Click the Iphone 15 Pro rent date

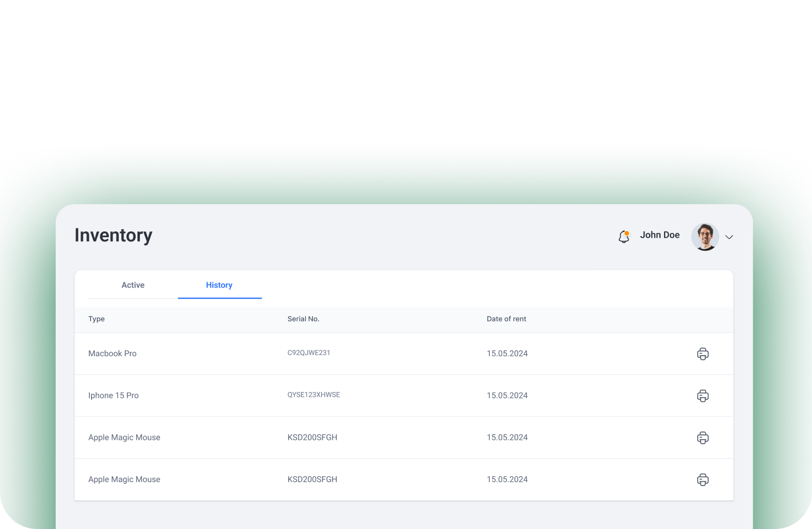[x=507, y=396]
